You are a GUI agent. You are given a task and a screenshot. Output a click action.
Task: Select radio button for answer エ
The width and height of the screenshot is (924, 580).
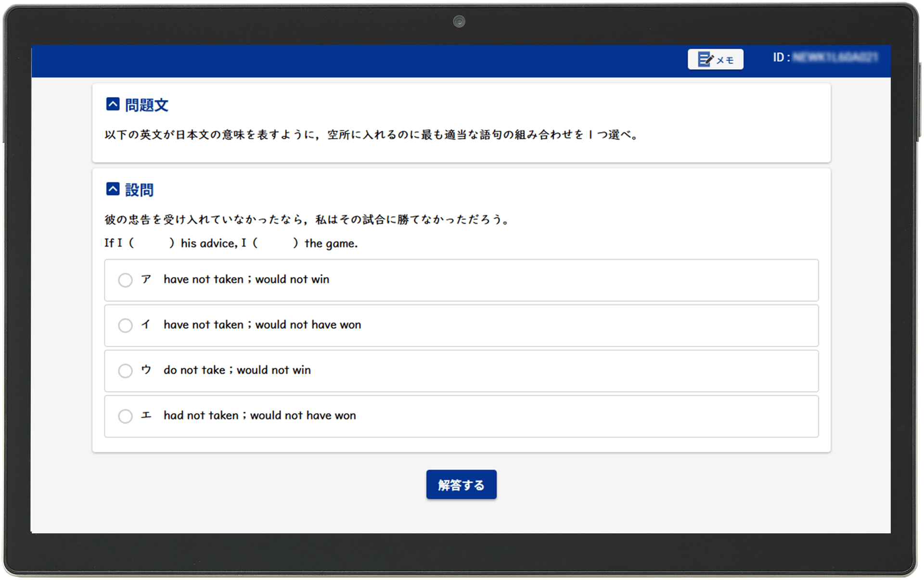click(125, 416)
